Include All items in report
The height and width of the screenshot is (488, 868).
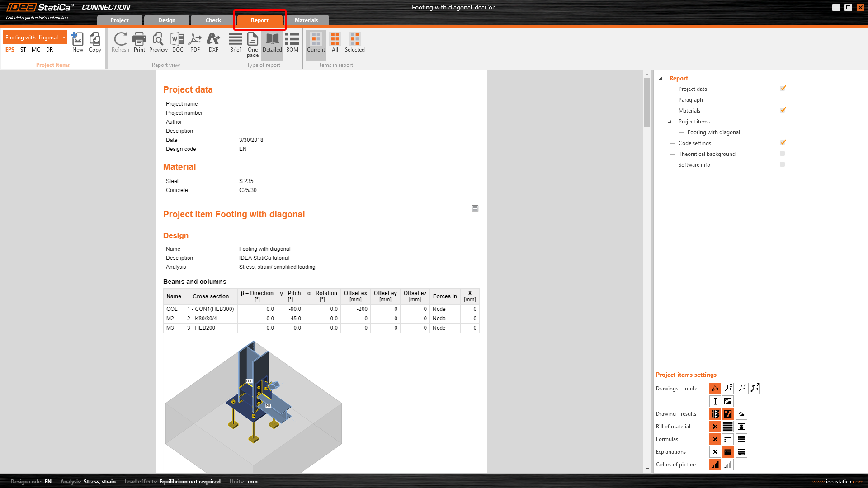click(x=335, y=42)
